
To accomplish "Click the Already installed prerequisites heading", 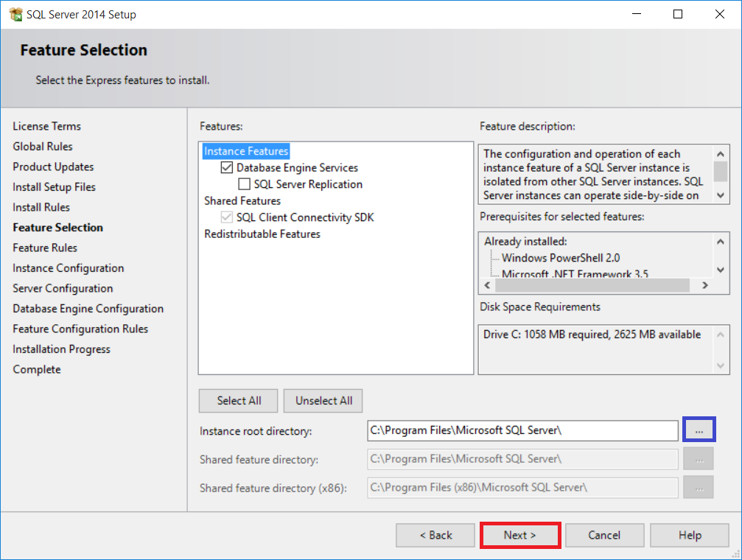I will (x=525, y=242).
